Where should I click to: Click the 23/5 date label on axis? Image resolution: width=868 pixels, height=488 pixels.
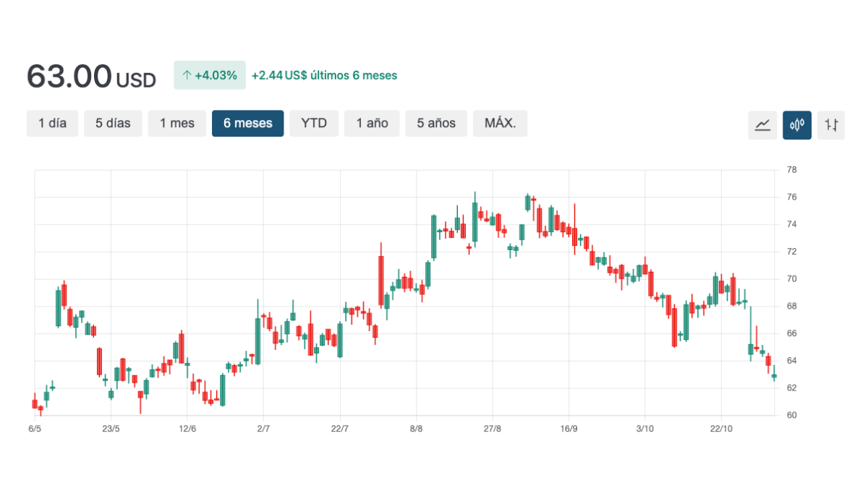[x=111, y=429]
